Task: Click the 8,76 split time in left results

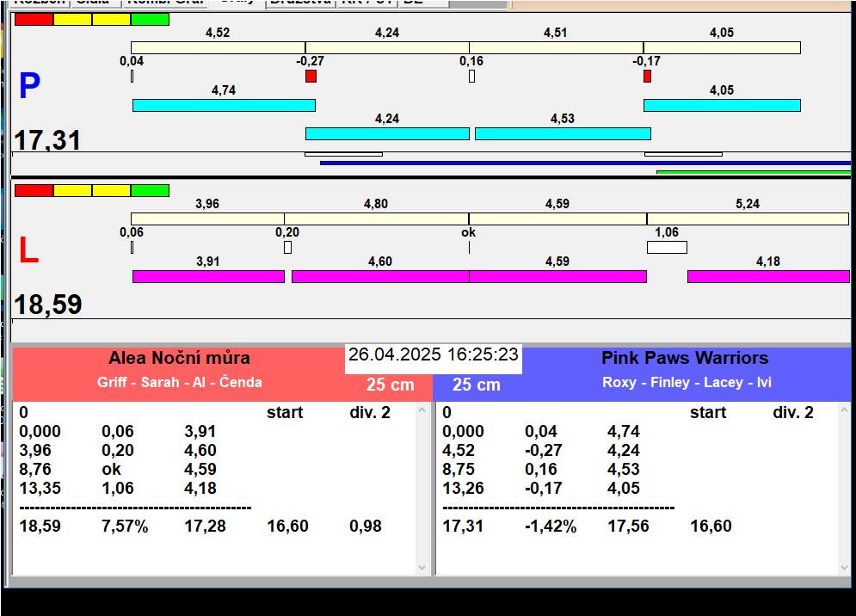Action: pos(35,469)
